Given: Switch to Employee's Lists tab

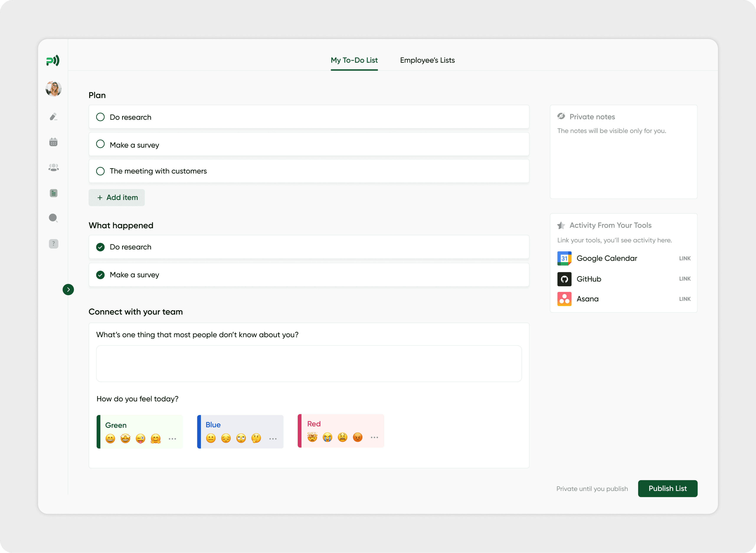Looking at the screenshot, I should click(427, 60).
